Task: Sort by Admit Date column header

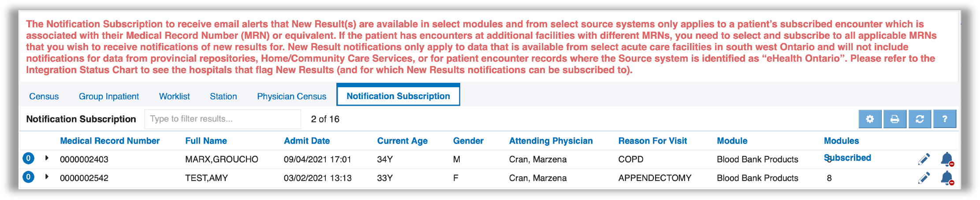Action: tap(306, 141)
